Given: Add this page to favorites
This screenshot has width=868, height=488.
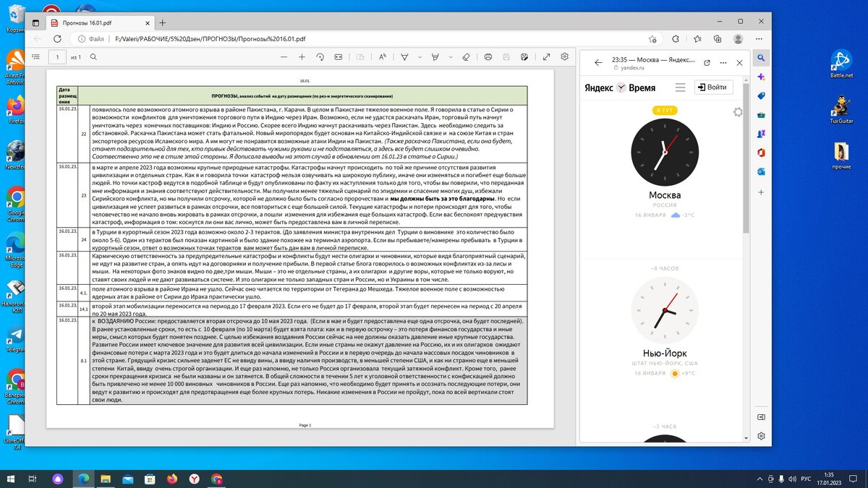Looking at the screenshot, I should [x=653, y=39].
